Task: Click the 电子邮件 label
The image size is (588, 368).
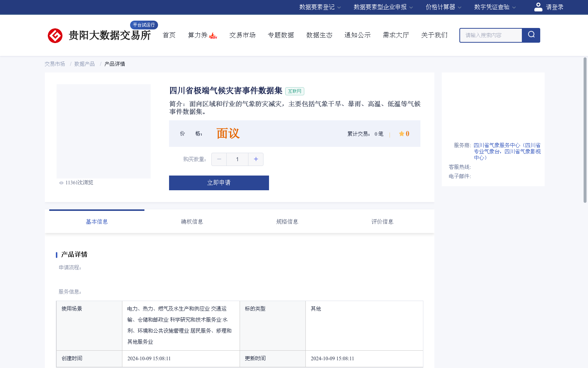Action: tap(460, 176)
